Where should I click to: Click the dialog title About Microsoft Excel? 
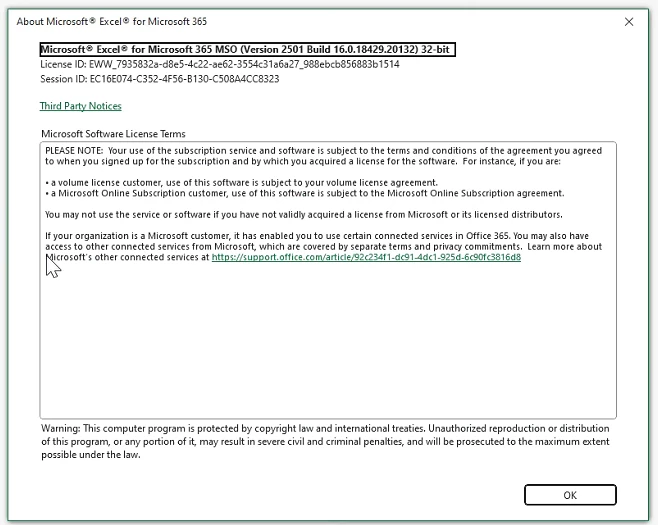(112, 21)
